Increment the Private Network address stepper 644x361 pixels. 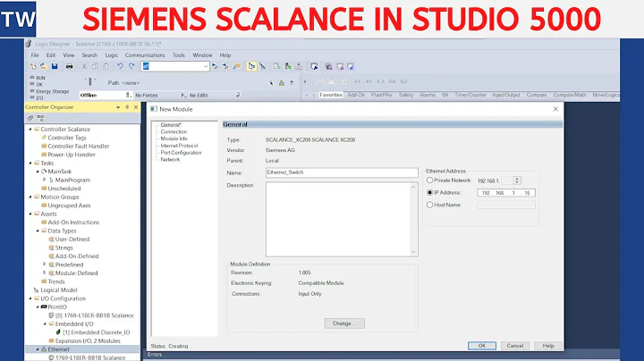coord(517,179)
